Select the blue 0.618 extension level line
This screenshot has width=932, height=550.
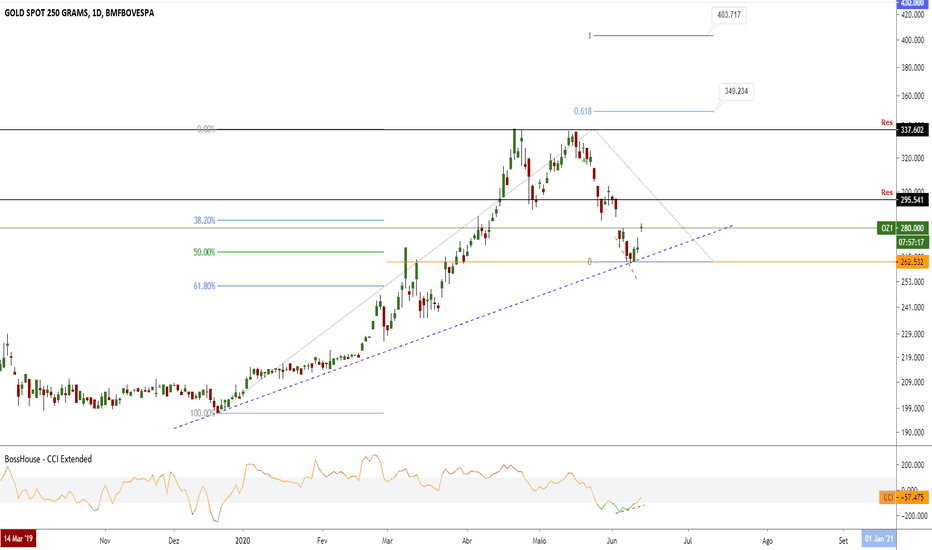tap(653, 111)
